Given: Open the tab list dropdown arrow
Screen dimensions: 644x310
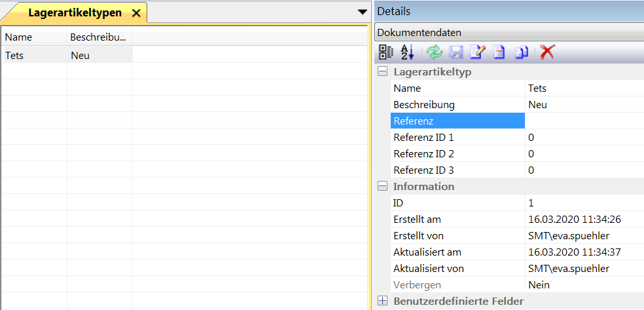Looking at the screenshot, I should click(363, 12).
